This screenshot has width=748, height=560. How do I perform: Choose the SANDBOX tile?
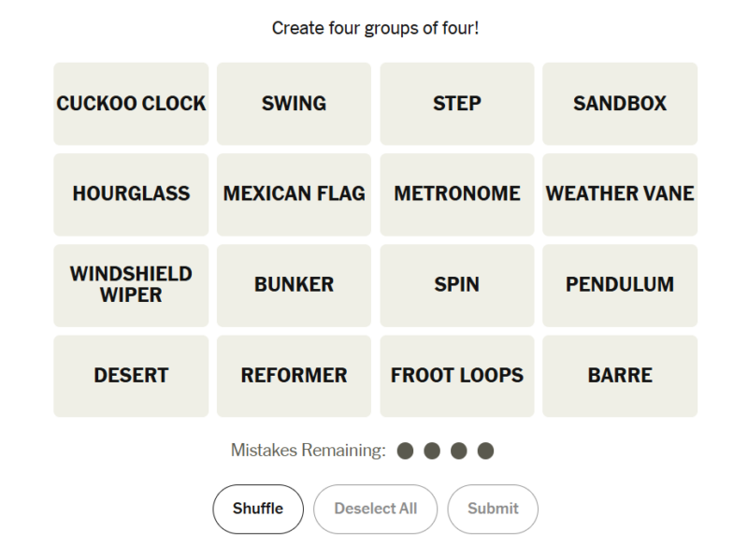click(x=620, y=104)
